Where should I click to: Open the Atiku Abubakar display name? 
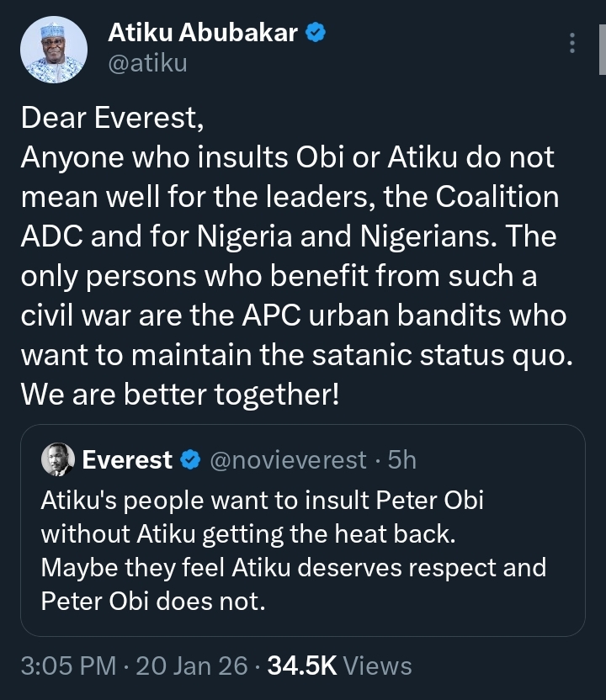click(x=203, y=34)
